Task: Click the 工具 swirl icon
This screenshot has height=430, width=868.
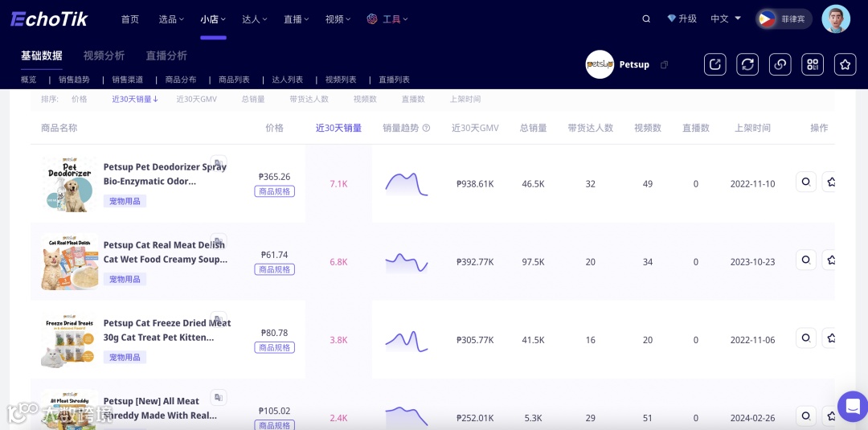Action: (x=372, y=18)
